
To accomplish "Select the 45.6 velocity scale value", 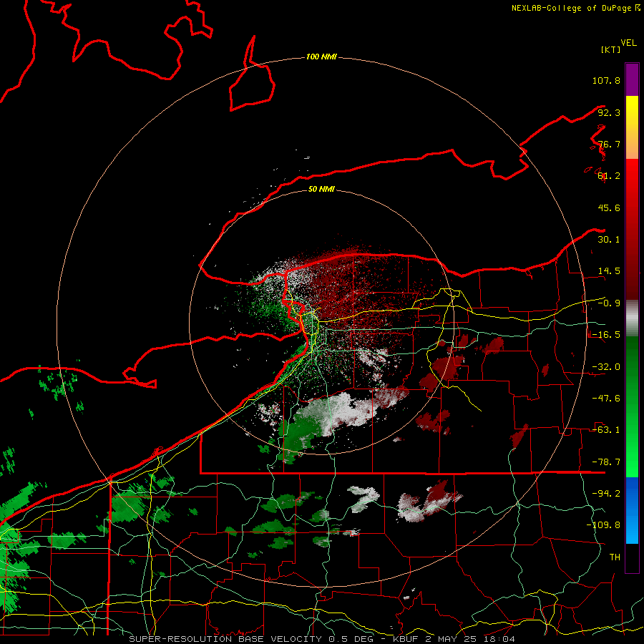I will [609, 208].
